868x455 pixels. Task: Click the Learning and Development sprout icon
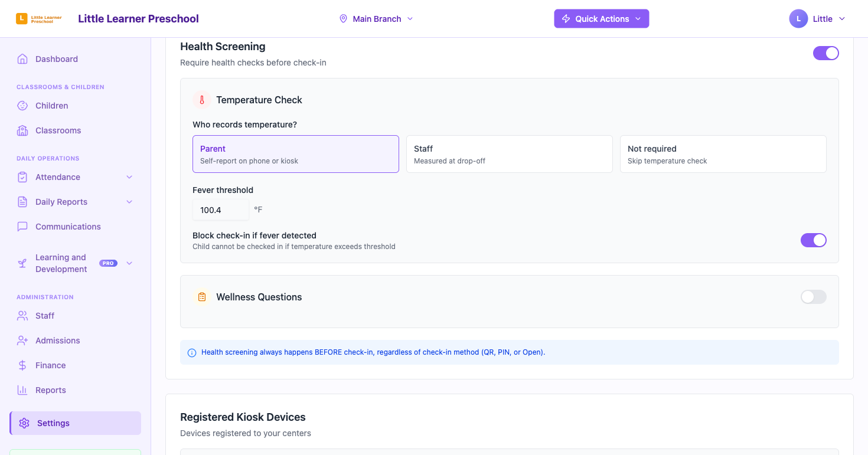(22, 263)
